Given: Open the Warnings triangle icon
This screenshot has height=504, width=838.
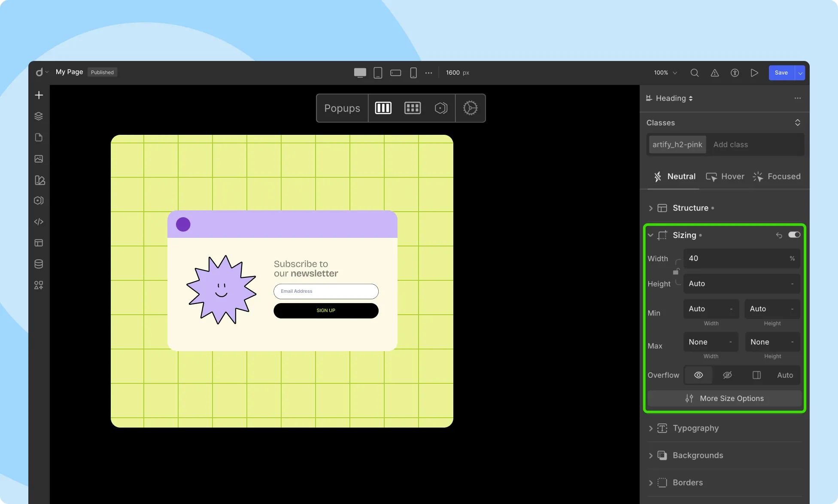Looking at the screenshot, I should [715, 73].
